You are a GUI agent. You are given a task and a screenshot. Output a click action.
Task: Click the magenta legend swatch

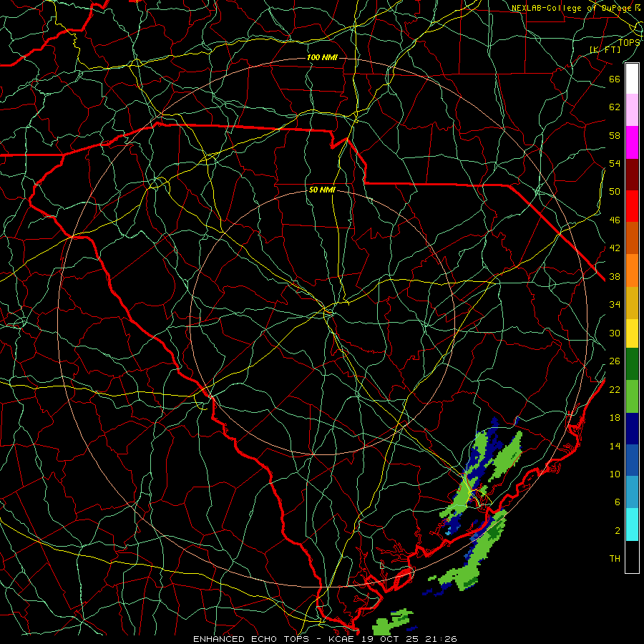pos(632,142)
